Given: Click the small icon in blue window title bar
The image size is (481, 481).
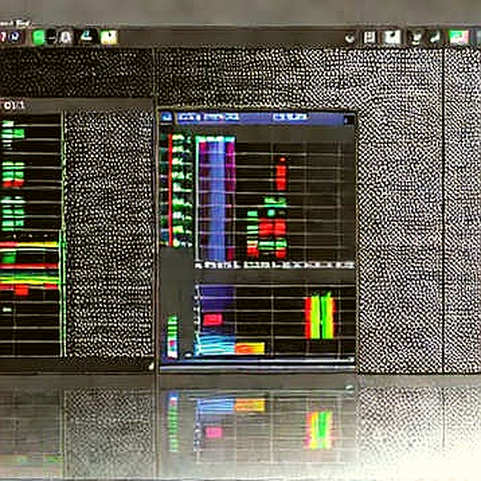Looking at the screenshot, I should (166, 117).
